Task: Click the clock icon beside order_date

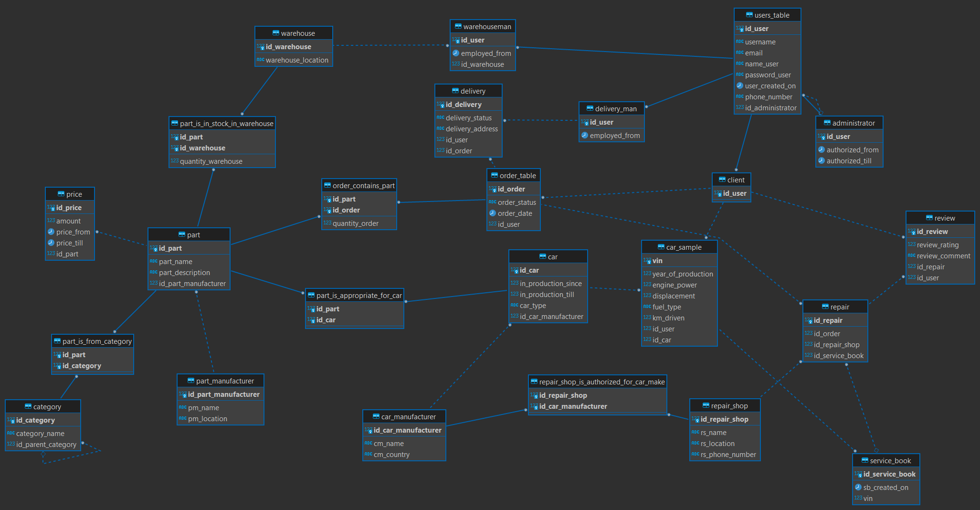Action: [x=492, y=213]
